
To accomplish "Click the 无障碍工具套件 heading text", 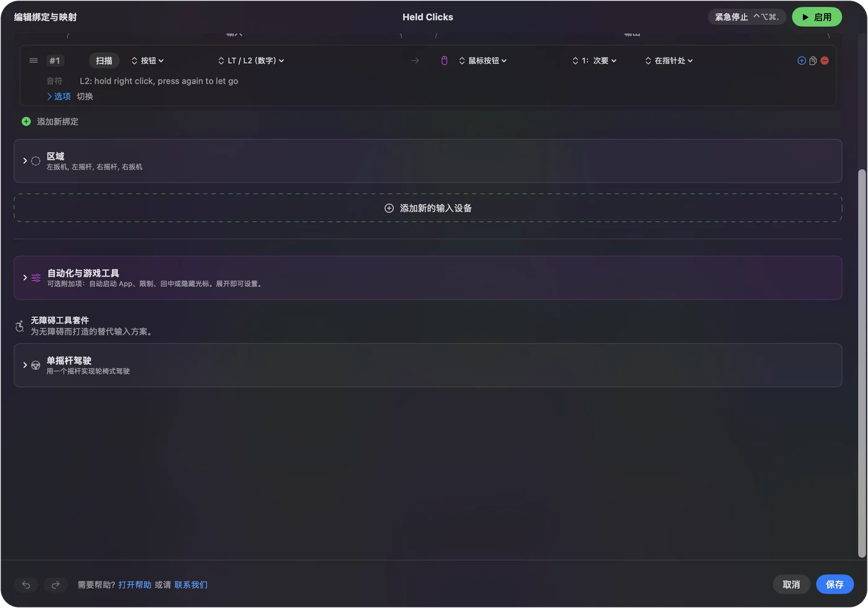I will coord(60,320).
